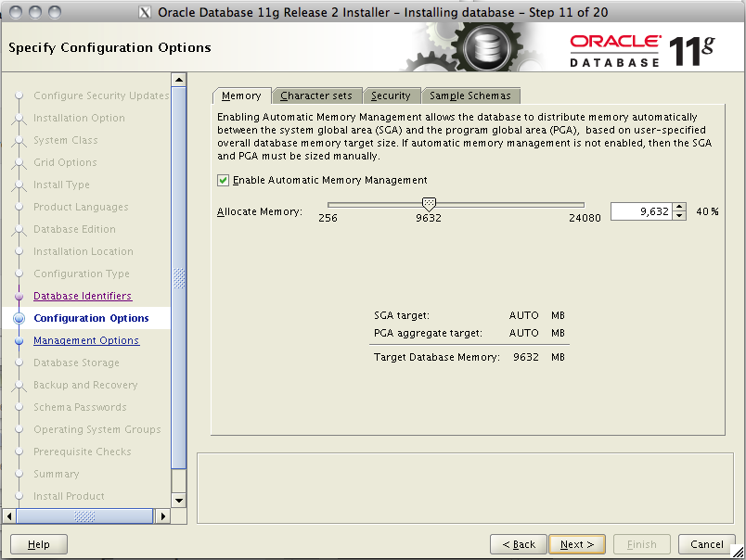View the Sample Schemas tab
This screenshot has height=560, width=746.
click(470, 95)
